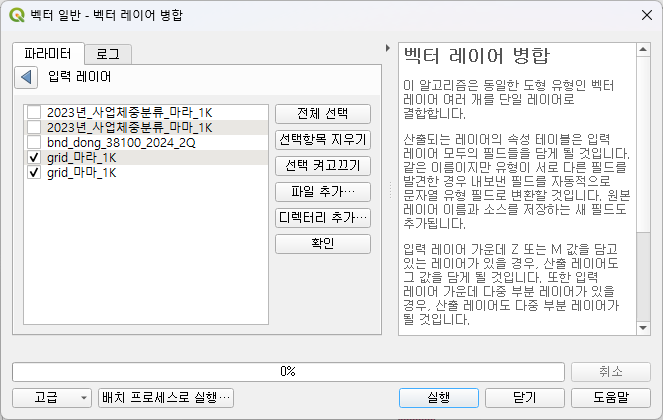Screen dimensions: 663x420
Task: Check the 2023년_사업체중분류_마라_1K layer checkbox
Action: tap(34, 113)
